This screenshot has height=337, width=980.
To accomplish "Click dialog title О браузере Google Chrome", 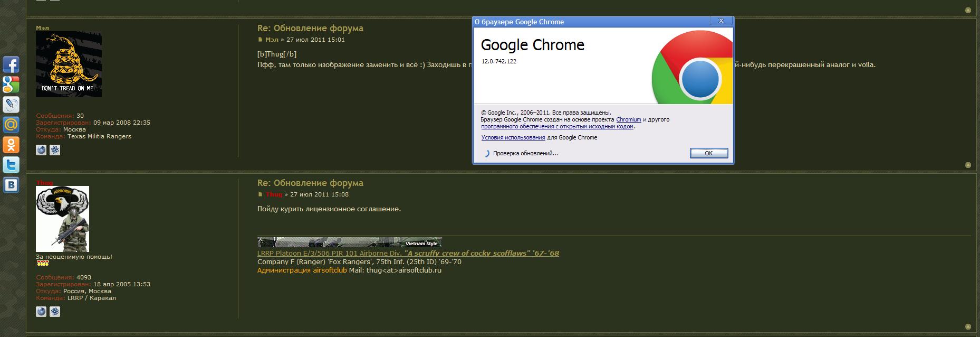I will coord(520,22).
